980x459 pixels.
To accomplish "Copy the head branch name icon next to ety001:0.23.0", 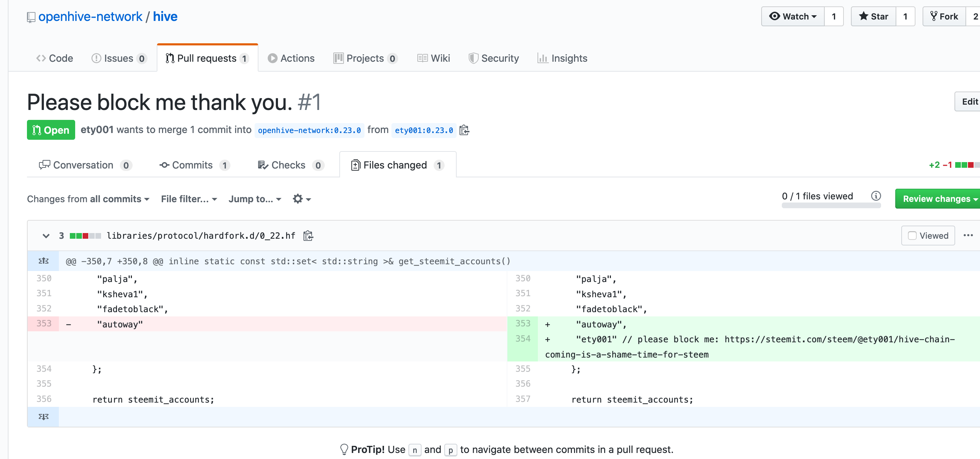I will [x=464, y=130].
